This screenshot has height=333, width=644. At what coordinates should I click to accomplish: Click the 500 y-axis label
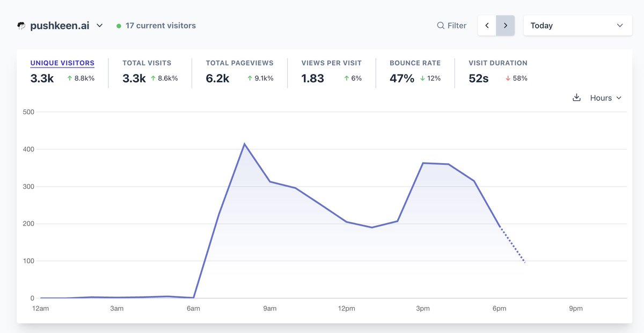coord(28,112)
